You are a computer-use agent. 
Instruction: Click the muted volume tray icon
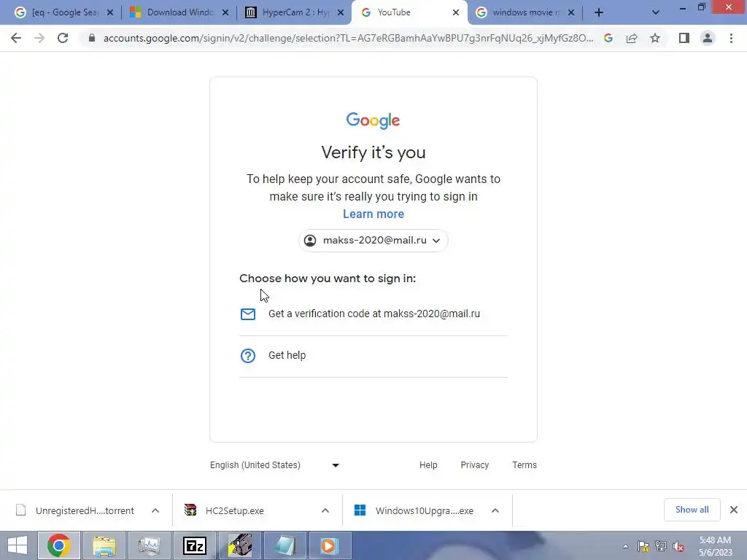click(678, 546)
